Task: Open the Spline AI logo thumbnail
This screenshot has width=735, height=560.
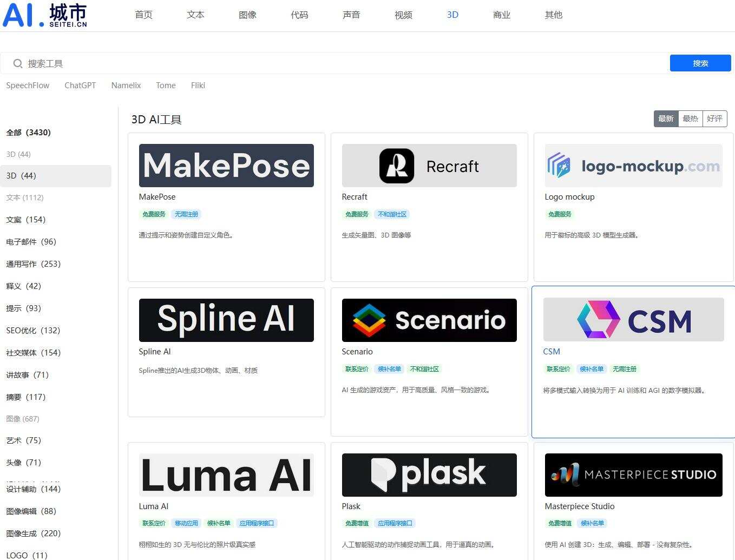Action: click(x=226, y=320)
